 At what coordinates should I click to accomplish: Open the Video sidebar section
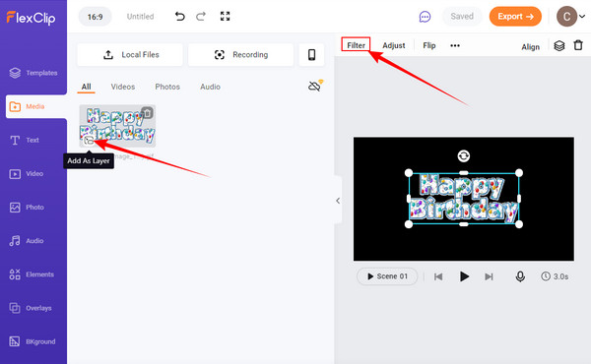click(27, 173)
